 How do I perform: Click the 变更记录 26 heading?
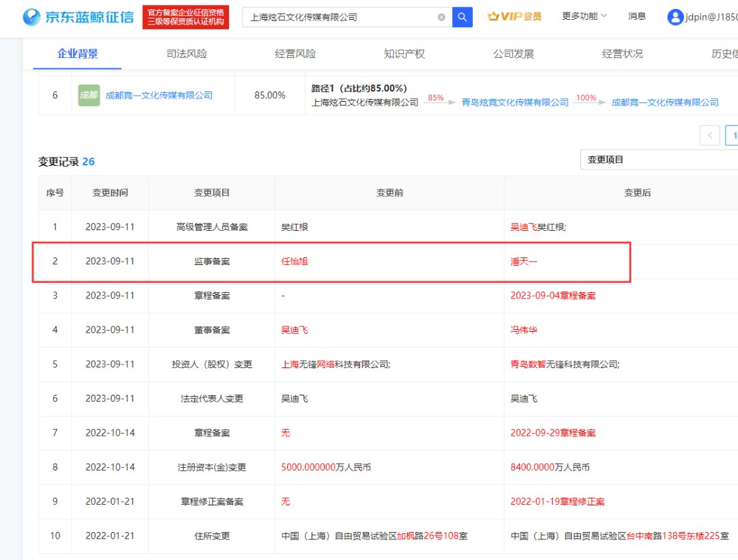click(66, 162)
